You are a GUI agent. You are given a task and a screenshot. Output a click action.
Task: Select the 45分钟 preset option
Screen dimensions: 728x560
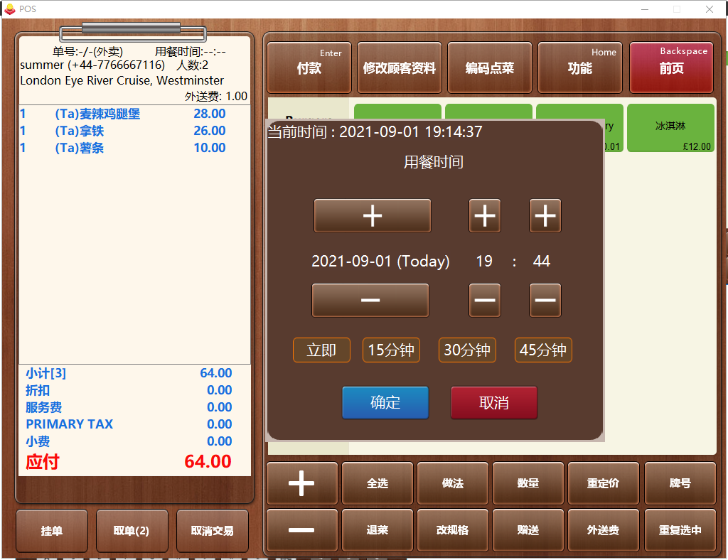(x=543, y=350)
